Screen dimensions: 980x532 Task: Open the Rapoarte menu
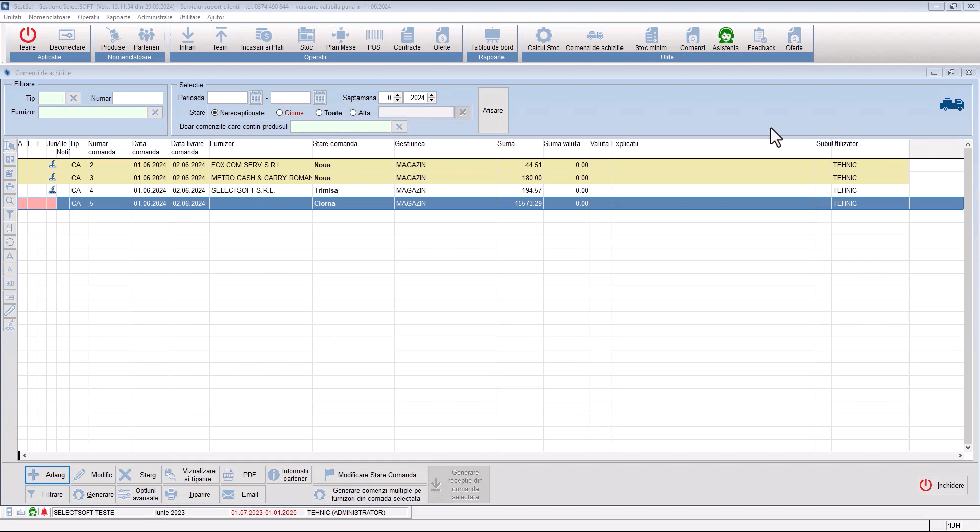tap(118, 17)
